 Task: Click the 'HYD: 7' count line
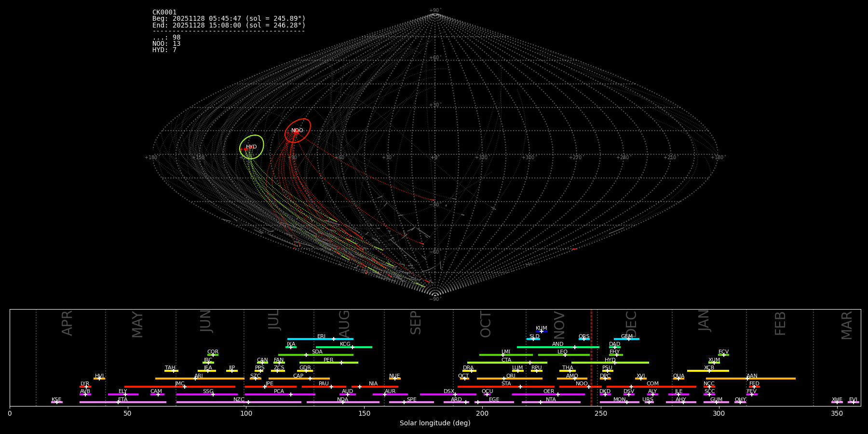tap(164, 50)
